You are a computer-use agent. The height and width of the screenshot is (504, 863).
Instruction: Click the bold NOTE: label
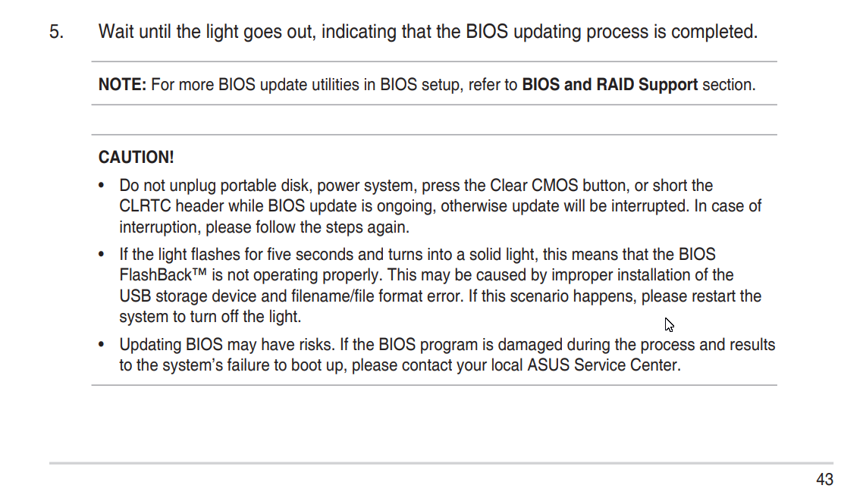tap(122, 85)
